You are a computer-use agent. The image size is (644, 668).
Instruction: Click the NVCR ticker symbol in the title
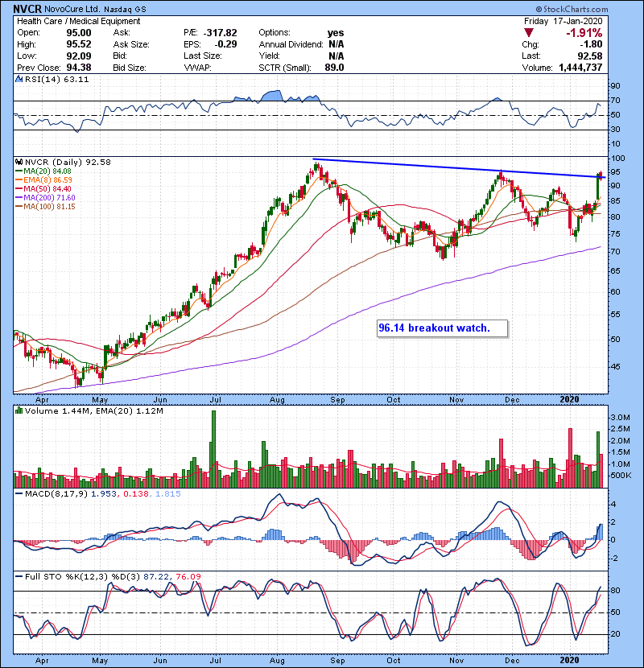pyautogui.click(x=27, y=9)
